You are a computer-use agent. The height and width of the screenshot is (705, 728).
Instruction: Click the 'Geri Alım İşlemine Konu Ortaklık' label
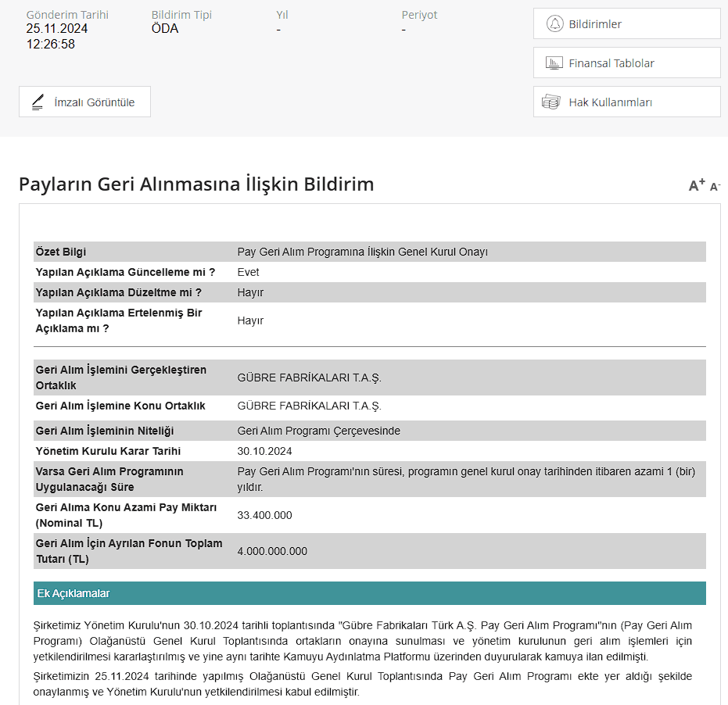(x=120, y=406)
